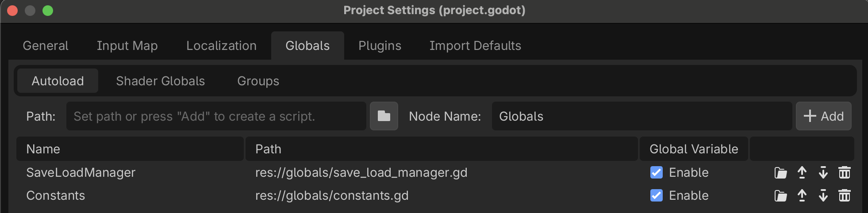Move SaveLoadManager autoload down
Screen dimensions: 868x213
point(823,173)
